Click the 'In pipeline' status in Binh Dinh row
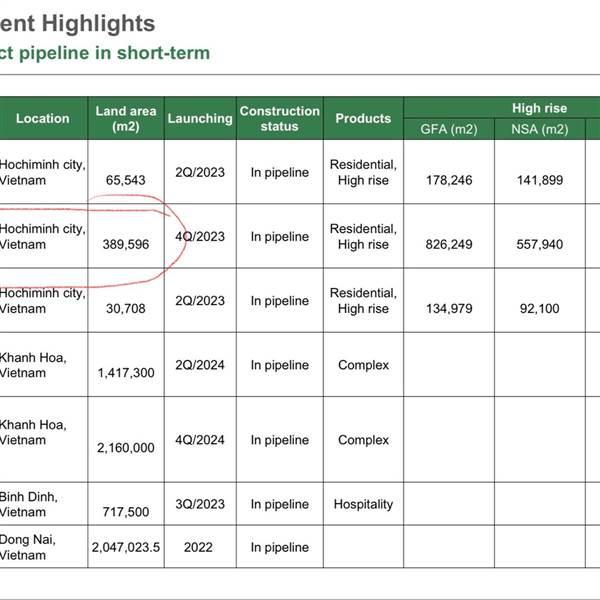600x600 pixels. click(280, 504)
